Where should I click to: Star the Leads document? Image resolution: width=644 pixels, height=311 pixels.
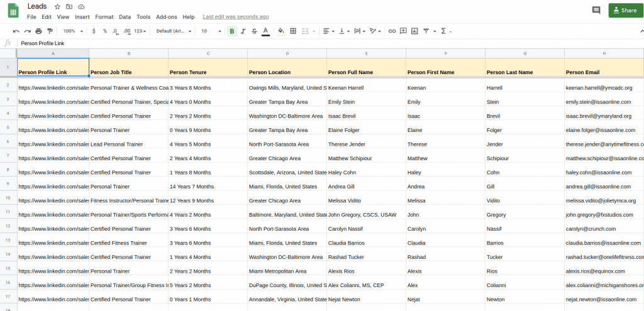click(x=57, y=6)
